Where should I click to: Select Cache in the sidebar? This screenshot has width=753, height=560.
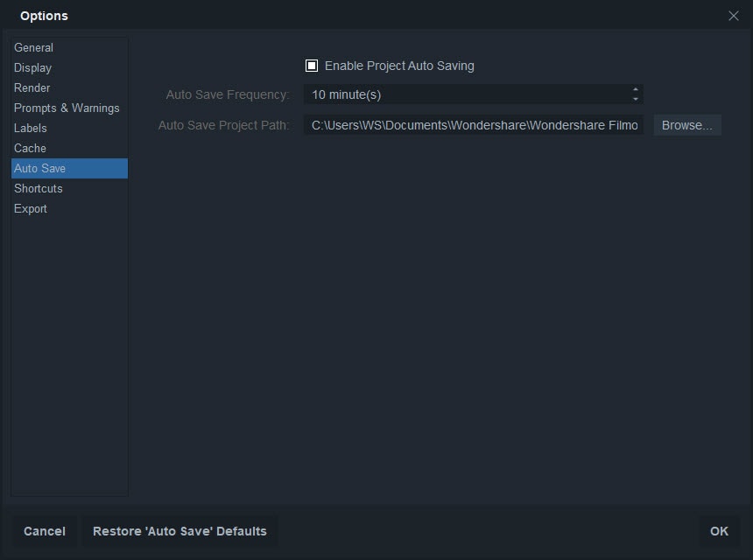[31, 148]
